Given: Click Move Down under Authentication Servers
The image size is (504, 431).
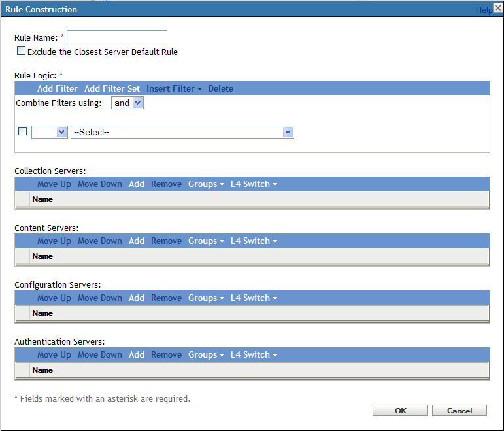Looking at the screenshot, I should (x=100, y=354).
